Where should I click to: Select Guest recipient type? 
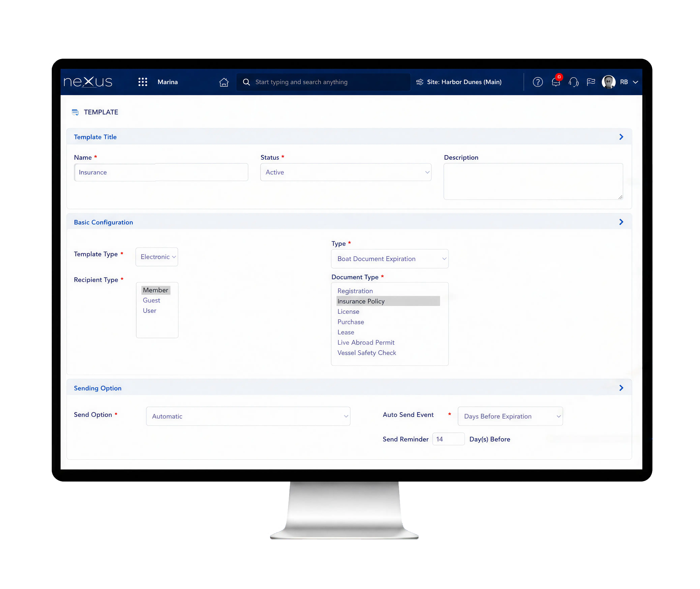coord(151,300)
